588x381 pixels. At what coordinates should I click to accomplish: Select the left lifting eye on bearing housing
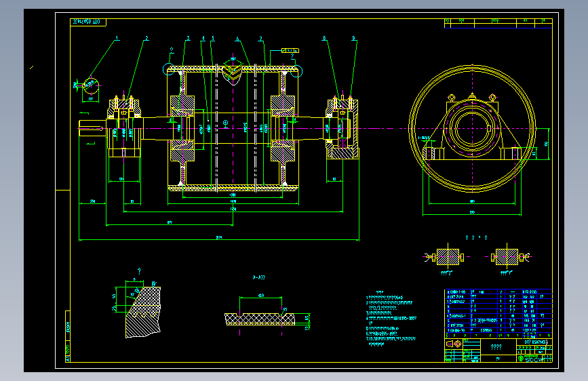tap(452, 98)
